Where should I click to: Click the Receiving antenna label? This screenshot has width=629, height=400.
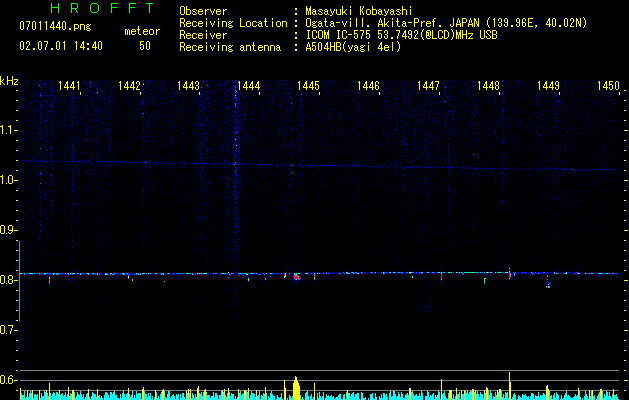[230, 47]
